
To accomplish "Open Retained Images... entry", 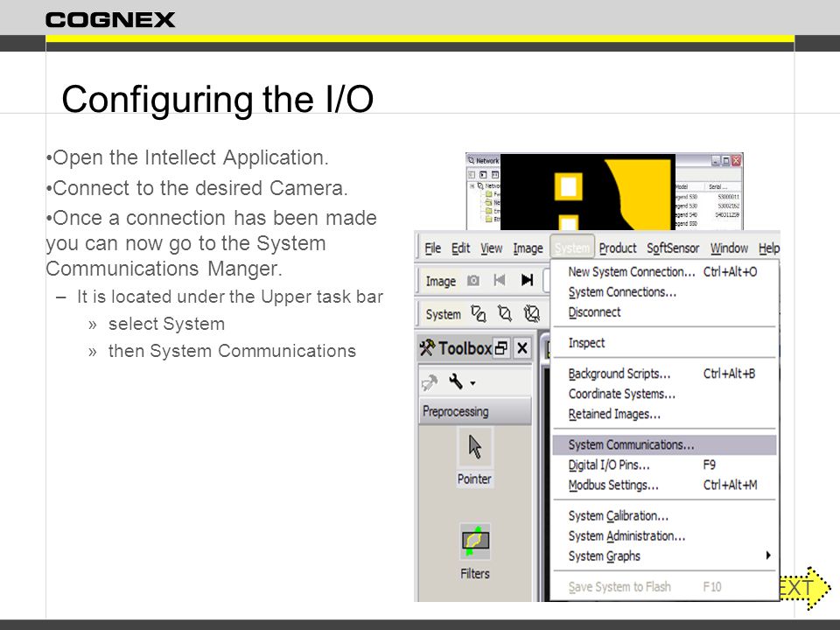I will 664,414.
